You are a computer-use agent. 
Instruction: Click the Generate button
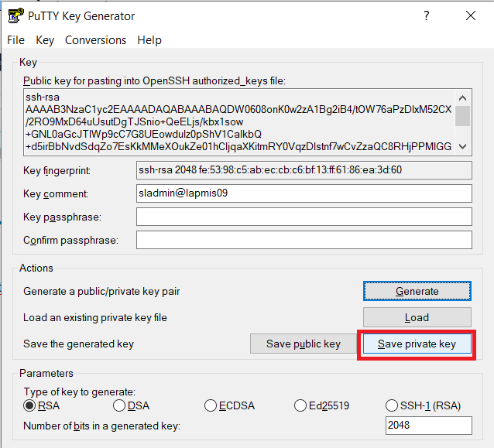[417, 291]
